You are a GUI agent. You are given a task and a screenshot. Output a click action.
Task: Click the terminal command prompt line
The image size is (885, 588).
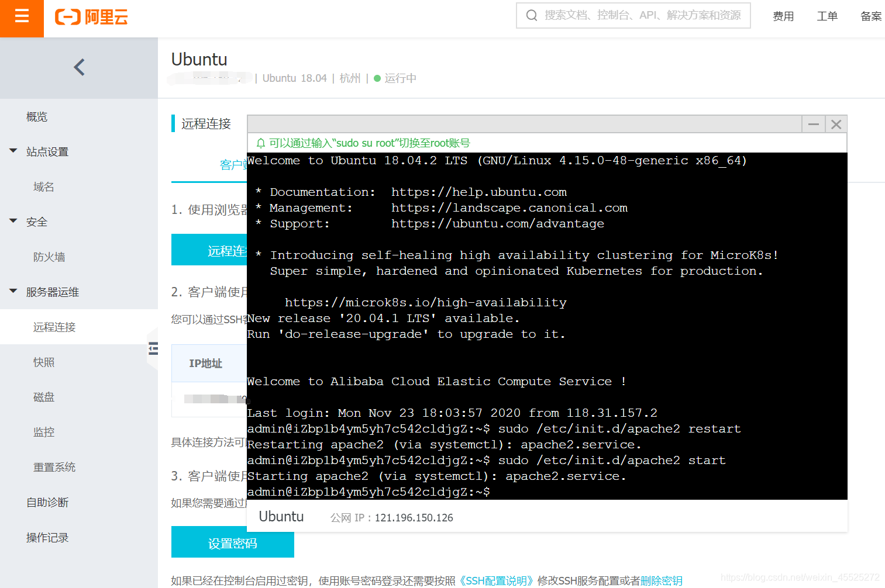[x=369, y=492]
